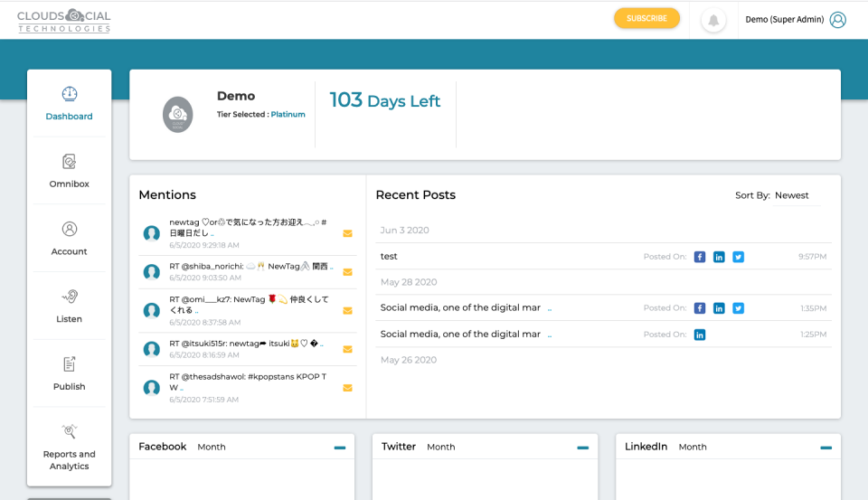Open Twitter Month period dropdown

440,447
